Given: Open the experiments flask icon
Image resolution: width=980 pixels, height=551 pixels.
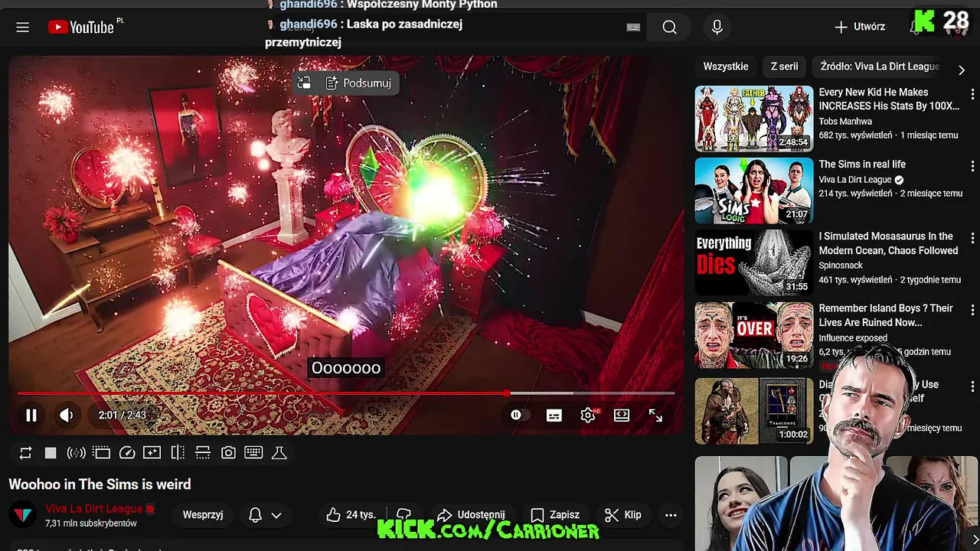Looking at the screenshot, I should (279, 453).
